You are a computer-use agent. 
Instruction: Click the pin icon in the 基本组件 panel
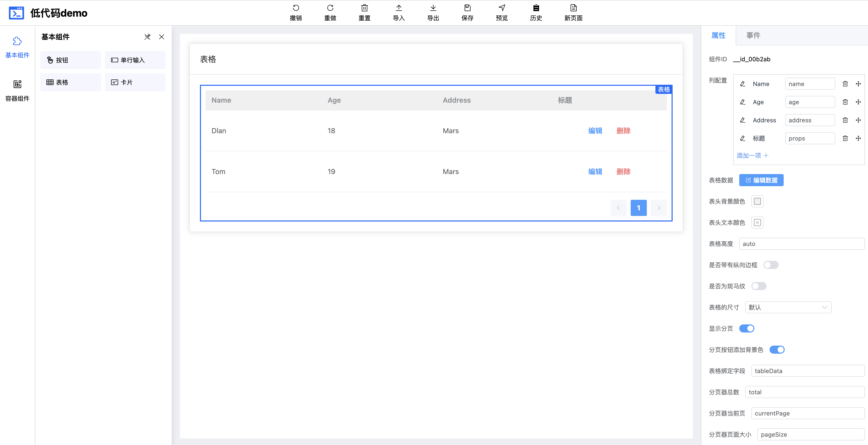147,37
